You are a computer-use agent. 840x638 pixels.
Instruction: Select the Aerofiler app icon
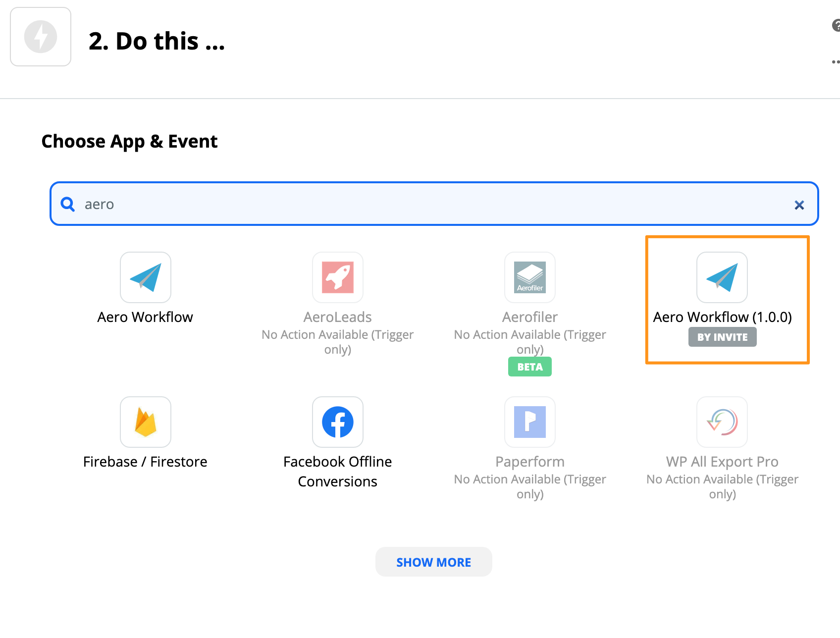pos(529,277)
